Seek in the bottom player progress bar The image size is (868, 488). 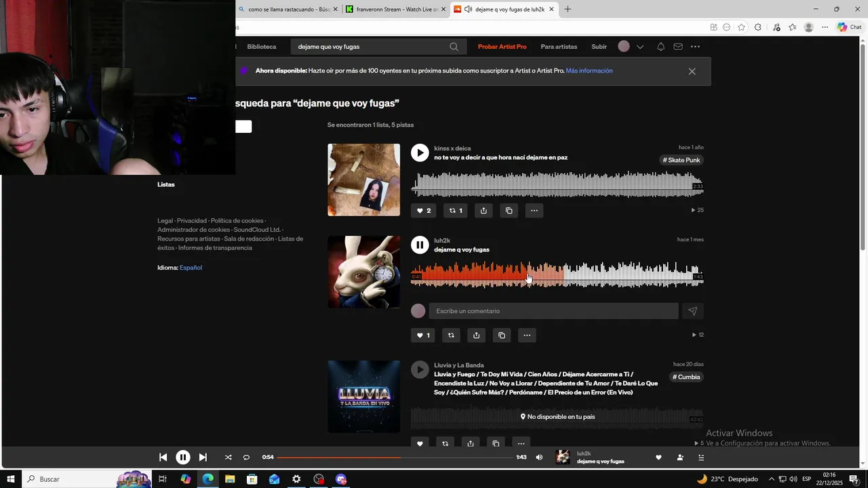[x=395, y=457]
